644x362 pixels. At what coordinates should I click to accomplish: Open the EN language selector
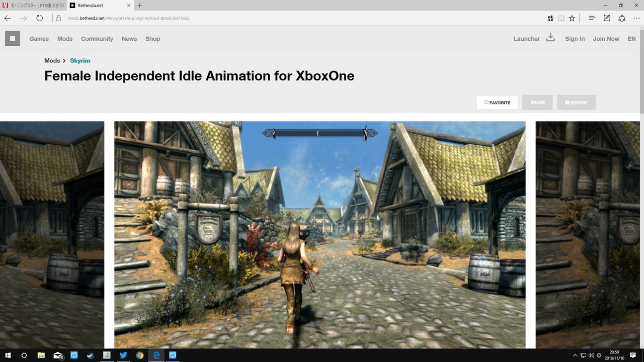tap(631, 39)
